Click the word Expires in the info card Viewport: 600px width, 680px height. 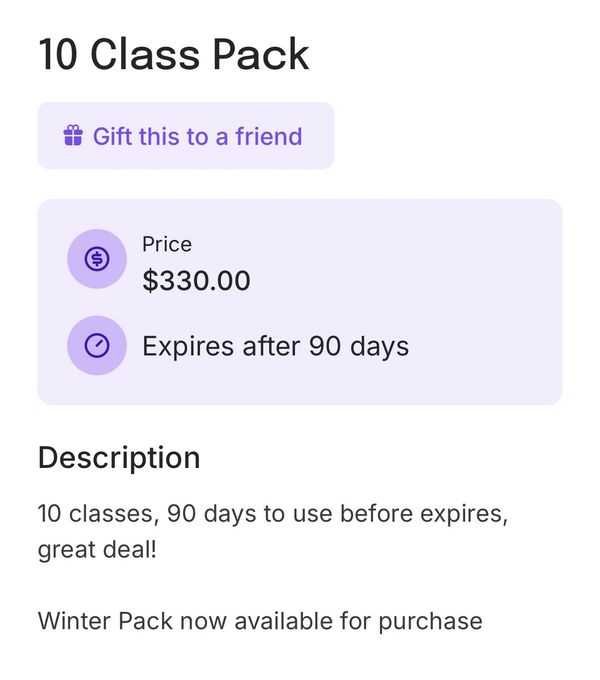187,346
